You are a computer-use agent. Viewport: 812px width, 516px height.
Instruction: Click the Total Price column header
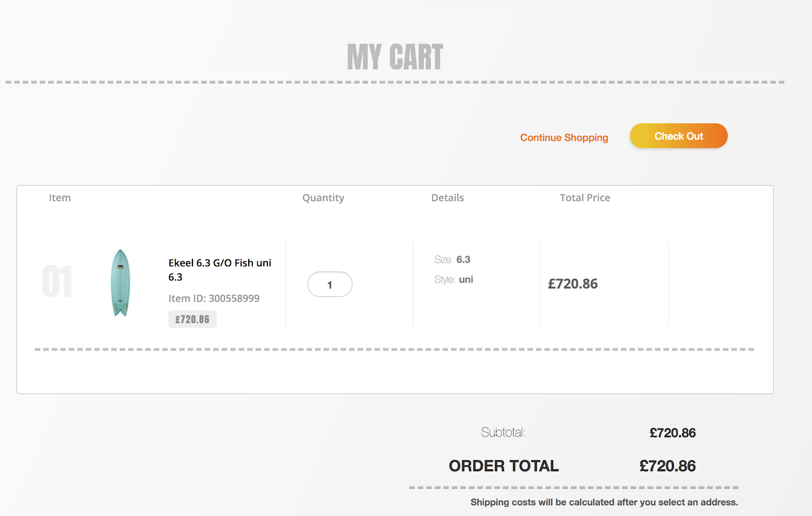tap(585, 198)
